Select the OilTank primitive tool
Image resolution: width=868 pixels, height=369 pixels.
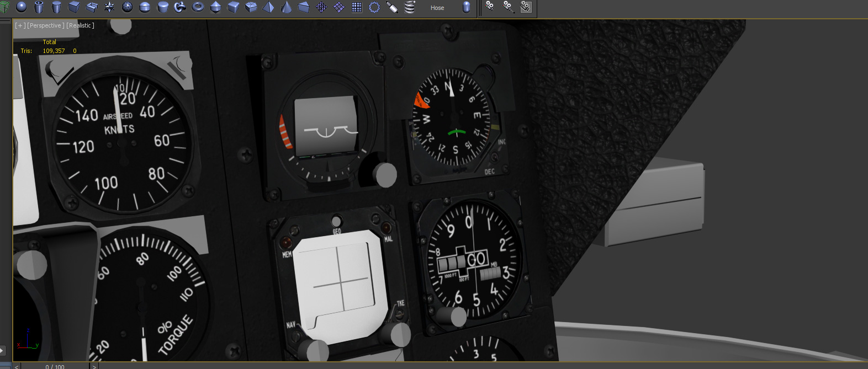pyautogui.click(x=145, y=7)
